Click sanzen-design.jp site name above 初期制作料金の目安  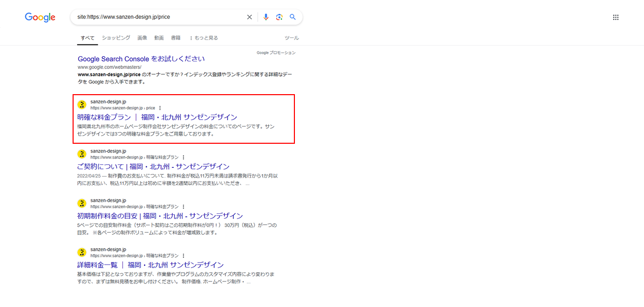pyautogui.click(x=108, y=200)
